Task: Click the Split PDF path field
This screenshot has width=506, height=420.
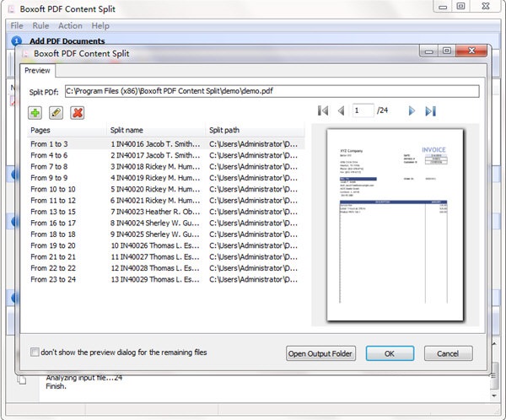Action: pyautogui.click(x=272, y=91)
